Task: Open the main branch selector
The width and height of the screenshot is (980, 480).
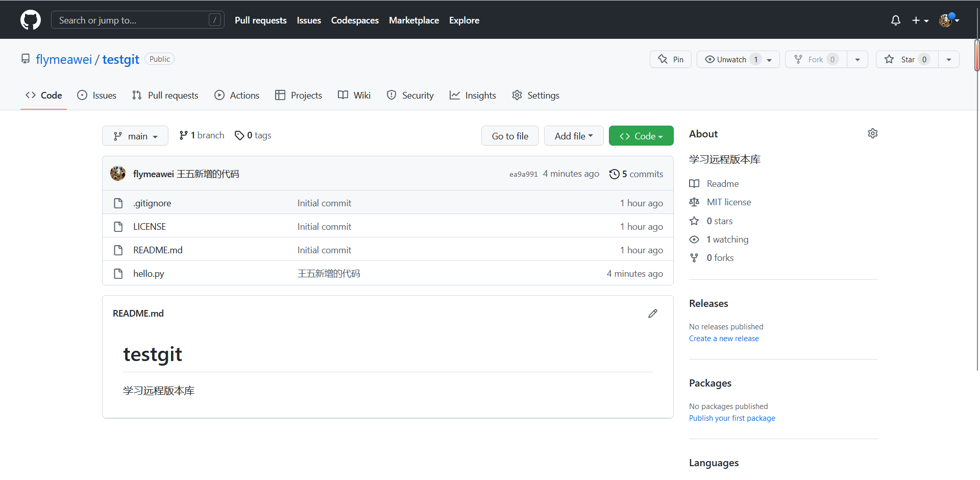Action: point(135,136)
